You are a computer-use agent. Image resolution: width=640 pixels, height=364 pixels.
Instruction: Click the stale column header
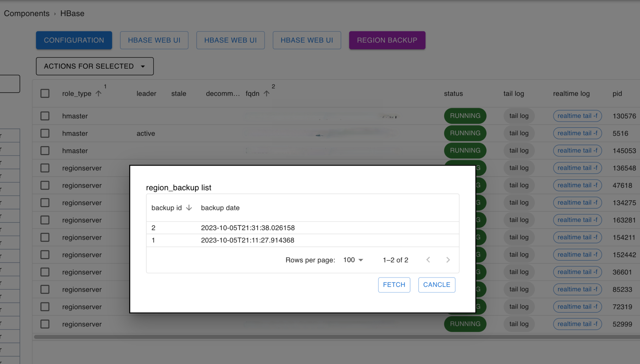179,93
